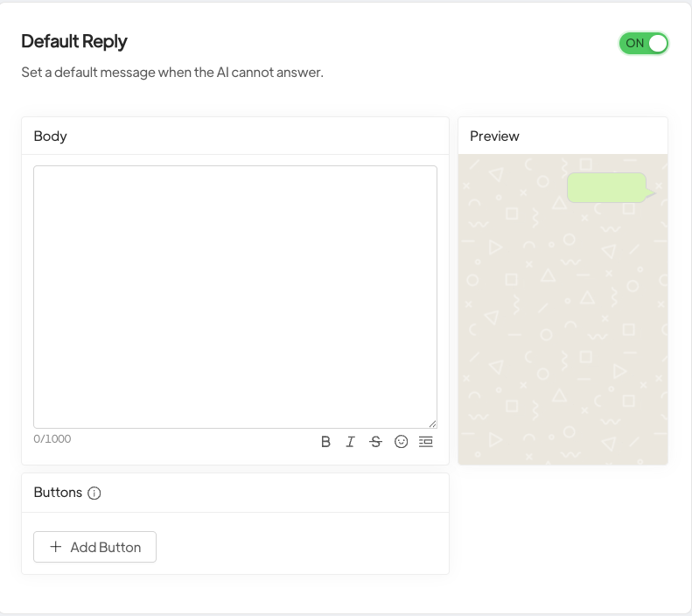Click the tail of the preview bubble

pyautogui.click(x=651, y=193)
